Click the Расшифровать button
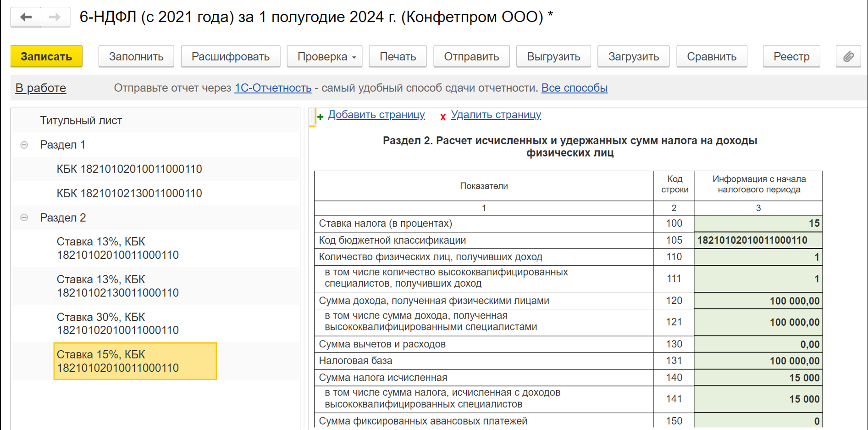 [x=231, y=56]
